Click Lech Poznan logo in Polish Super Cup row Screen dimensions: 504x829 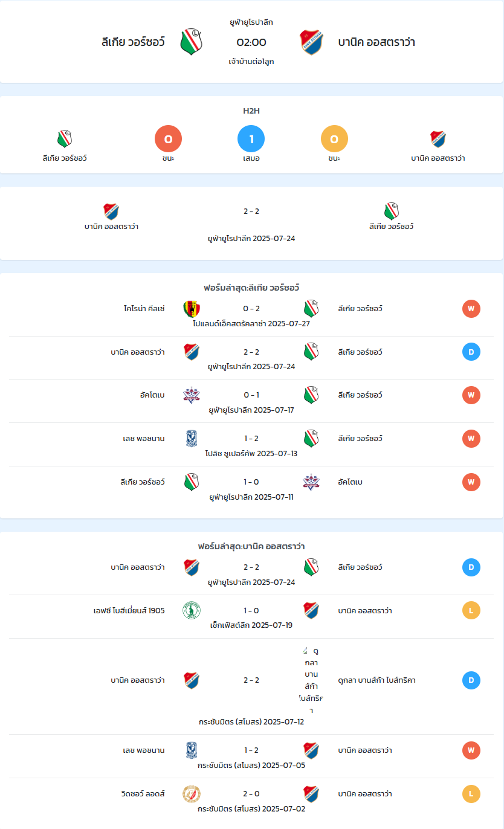192,439
